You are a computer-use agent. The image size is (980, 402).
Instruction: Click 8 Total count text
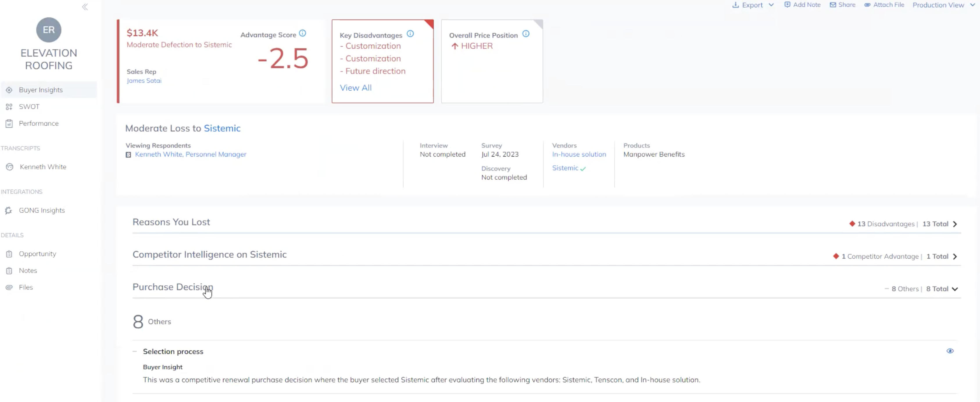(937, 289)
